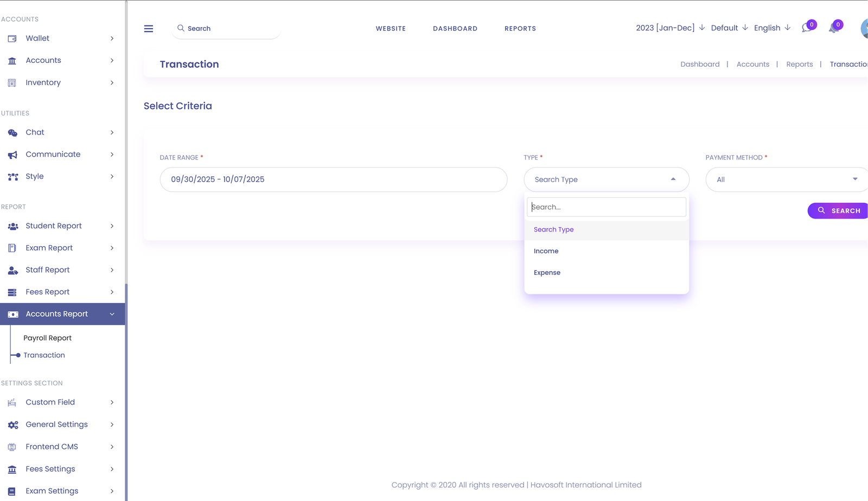The height and width of the screenshot is (501, 868).
Task: Click the Wallet sidebar icon
Action: click(x=12, y=38)
